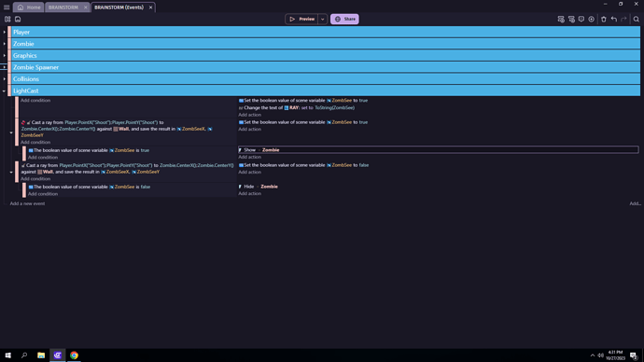Switch to the BRAINSTORM scene tab
The height and width of the screenshot is (362, 644).
pos(63,7)
